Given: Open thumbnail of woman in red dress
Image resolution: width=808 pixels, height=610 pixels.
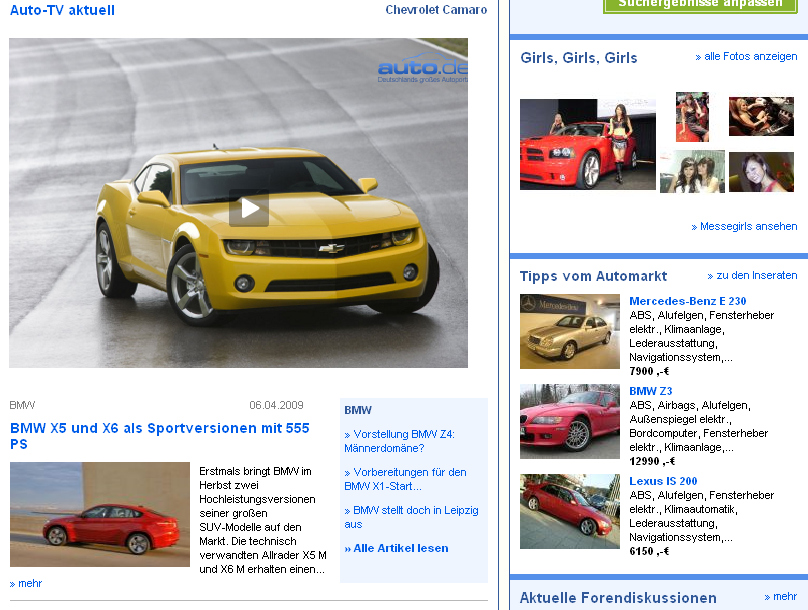Looking at the screenshot, I should tap(692, 117).
